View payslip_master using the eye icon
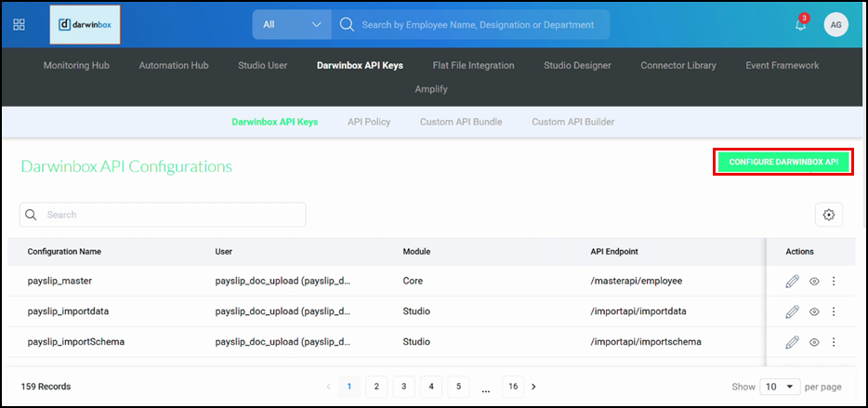The width and height of the screenshot is (868, 408). pyautogui.click(x=814, y=282)
